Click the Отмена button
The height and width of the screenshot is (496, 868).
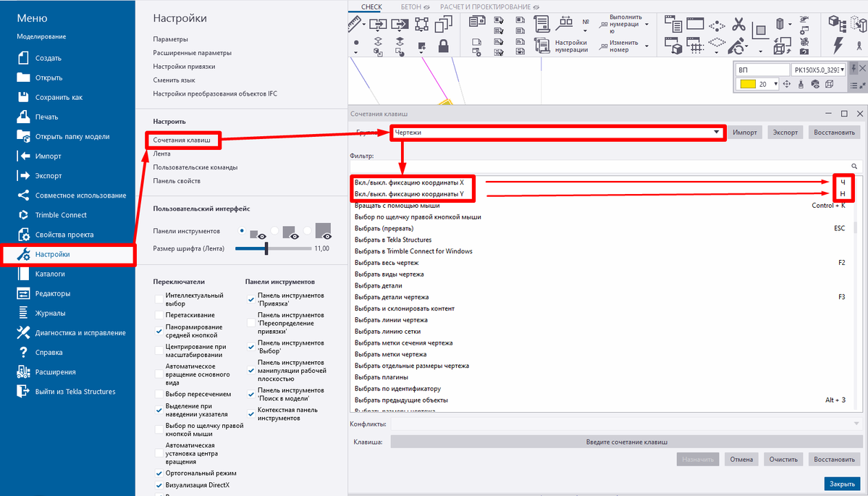coord(741,460)
